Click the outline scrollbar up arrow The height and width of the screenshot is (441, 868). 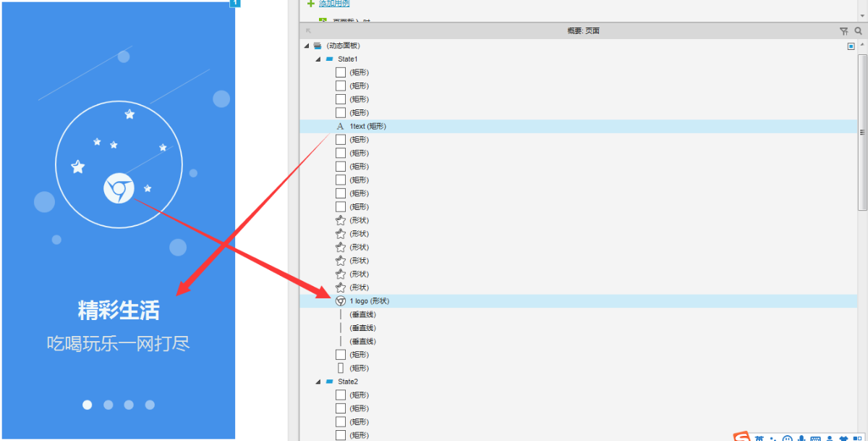(x=862, y=45)
